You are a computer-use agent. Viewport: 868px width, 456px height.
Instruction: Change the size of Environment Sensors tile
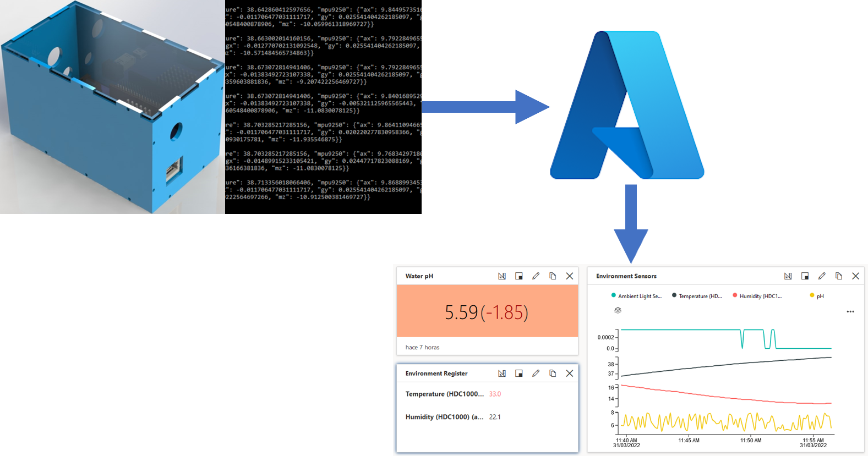point(805,276)
